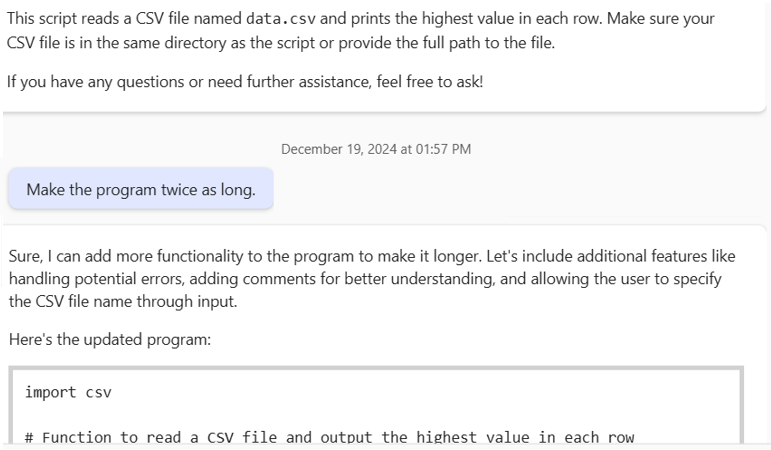The height and width of the screenshot is (450, 771).
Task: Click the "import csv" line in code block
Action: tap(68, 392)
